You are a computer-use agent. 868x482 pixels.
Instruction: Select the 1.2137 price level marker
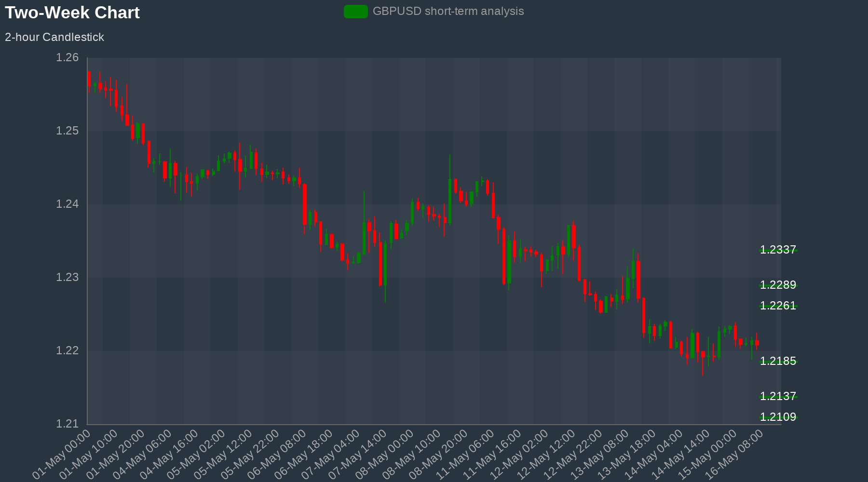pos(778,396)
